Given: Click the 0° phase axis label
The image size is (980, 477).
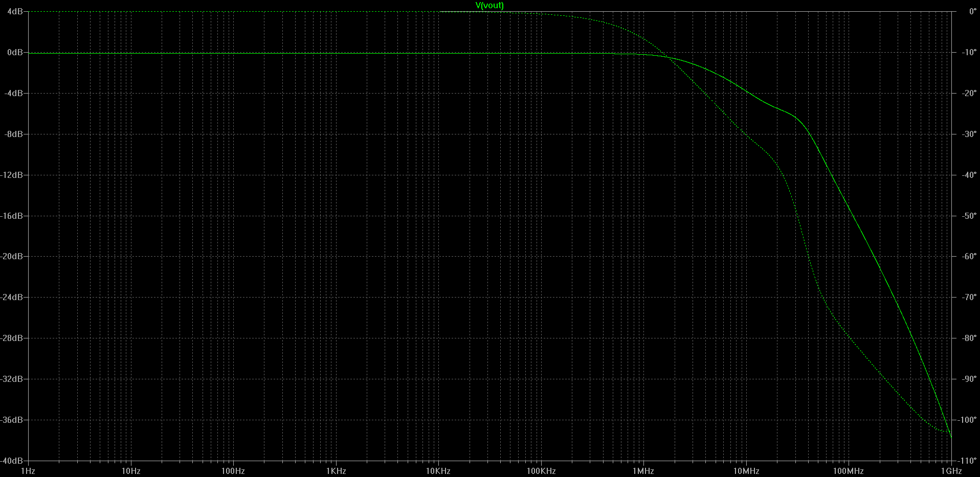Looking at the screenshot, I should coord(973,11).
